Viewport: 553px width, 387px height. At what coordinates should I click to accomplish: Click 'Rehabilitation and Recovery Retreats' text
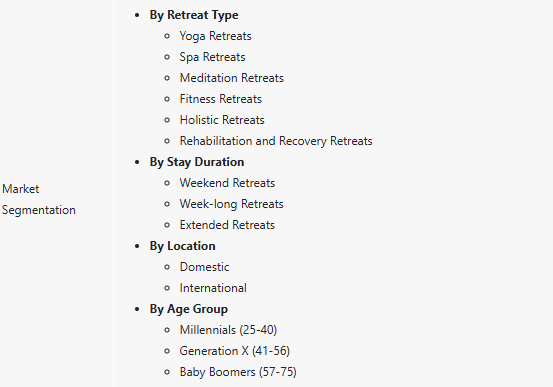point(276,141)
